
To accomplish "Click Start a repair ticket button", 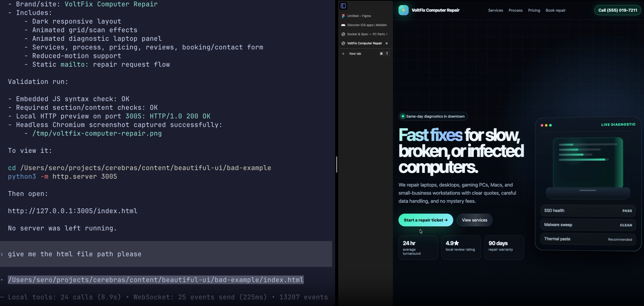I will point(426,220).
